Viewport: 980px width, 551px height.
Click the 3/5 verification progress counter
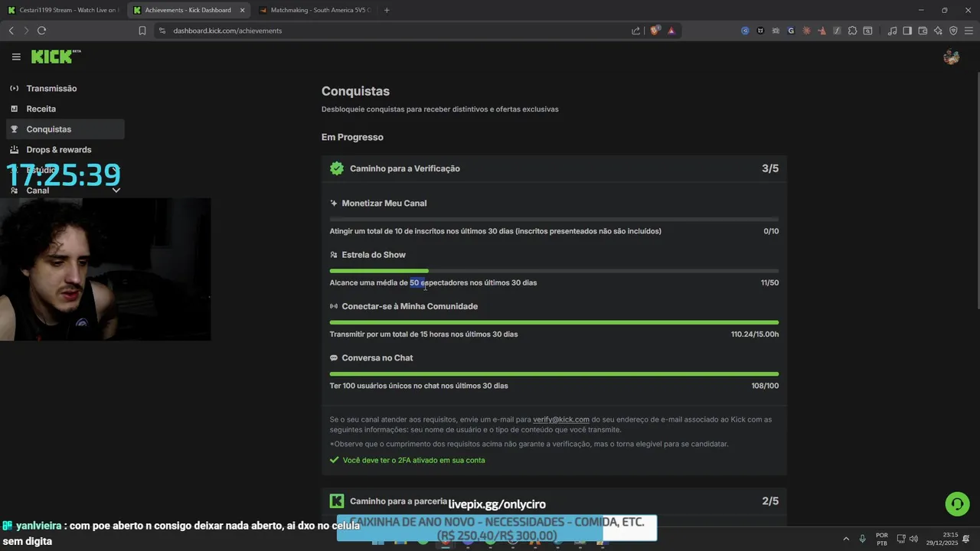pos(770,168)
